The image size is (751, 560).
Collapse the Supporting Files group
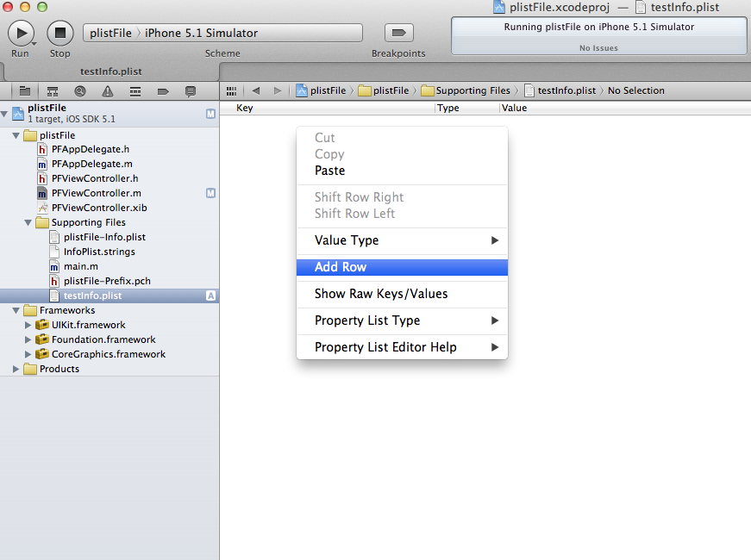click(x=28, y=222)
